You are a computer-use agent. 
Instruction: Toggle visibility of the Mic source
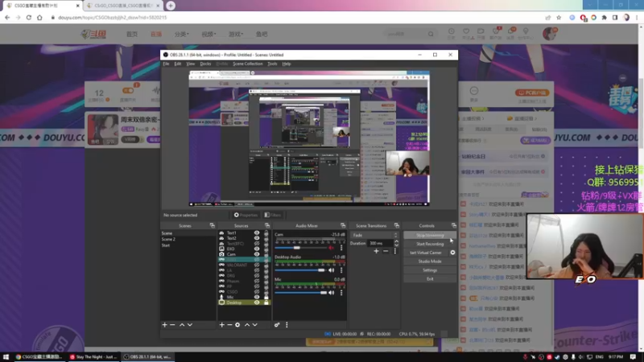[257, 297]
